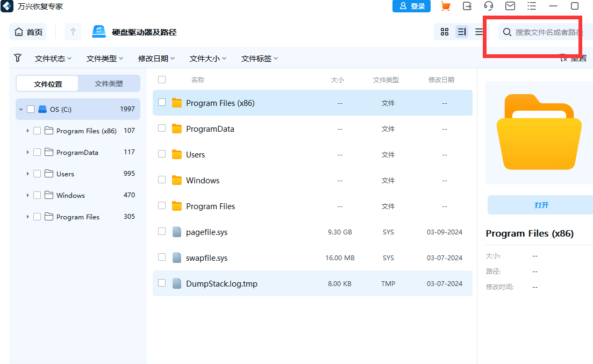The width and height of the screenshot is (593, 364).
Task: Click the go up navigation arrow
Action: click(x=73, y=32)
